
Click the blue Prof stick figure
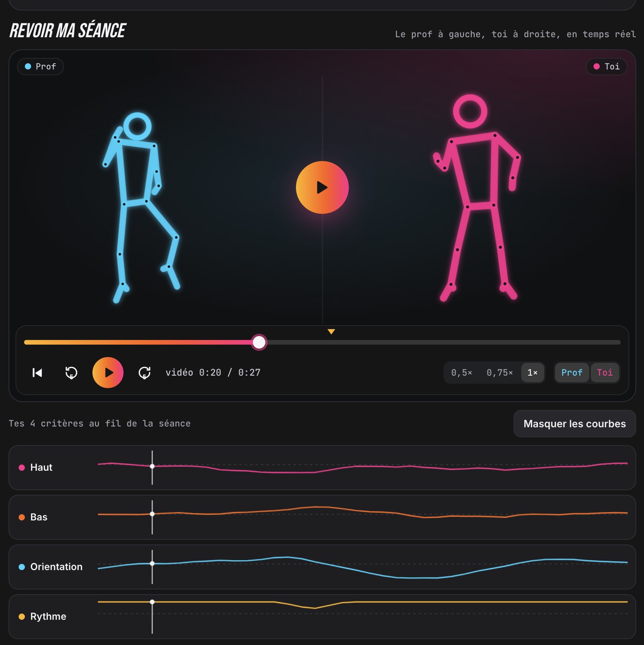[x=140, y=207]
